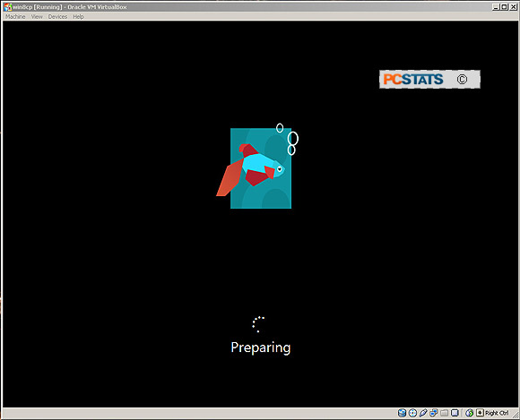Click the mouse integration status icon
Image resolution: width=520 pixels, height=420 pixels.
pos(469,413)
